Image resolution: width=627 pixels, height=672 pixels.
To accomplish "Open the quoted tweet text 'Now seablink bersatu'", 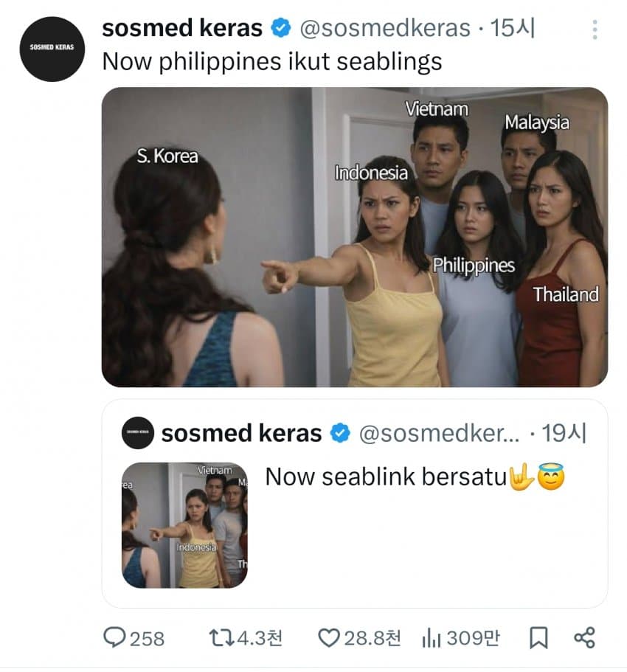I will pyautogui.click(x=386, y=477).
